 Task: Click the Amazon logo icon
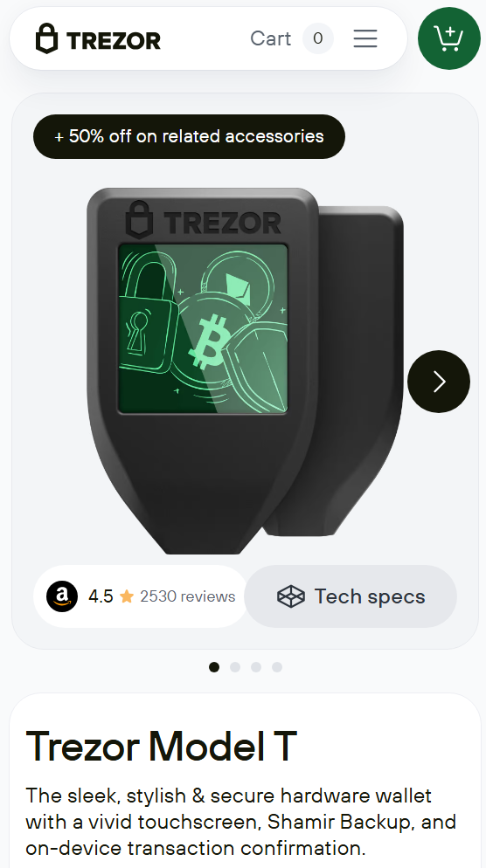(62, 596)
